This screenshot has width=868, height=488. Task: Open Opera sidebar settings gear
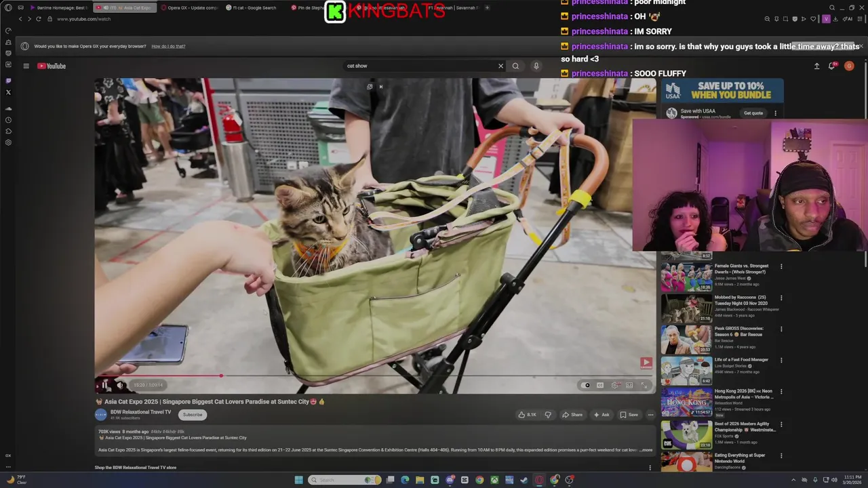click(8, 142)
